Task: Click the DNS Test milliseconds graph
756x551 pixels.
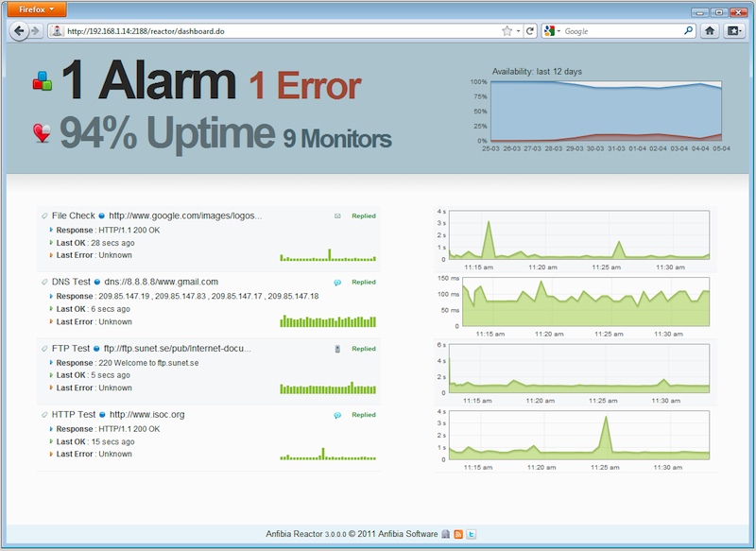Action: [586, 301]
